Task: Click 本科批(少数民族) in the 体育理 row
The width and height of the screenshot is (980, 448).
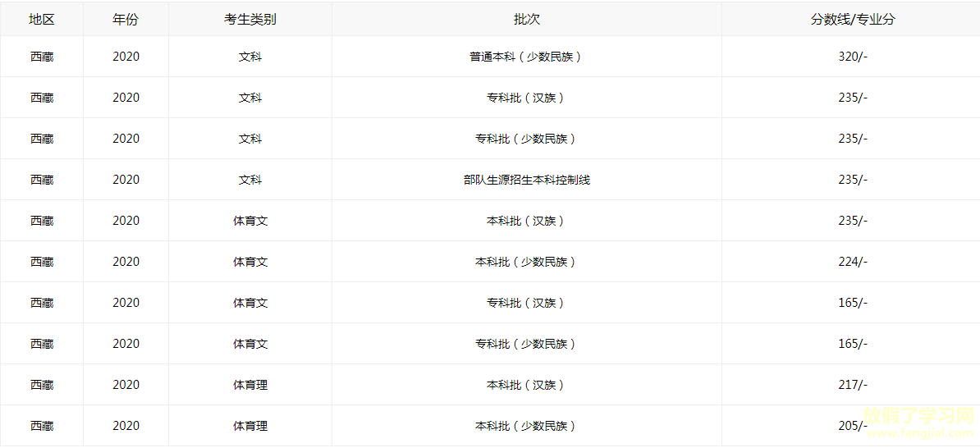Action: [x=526, y=426]
